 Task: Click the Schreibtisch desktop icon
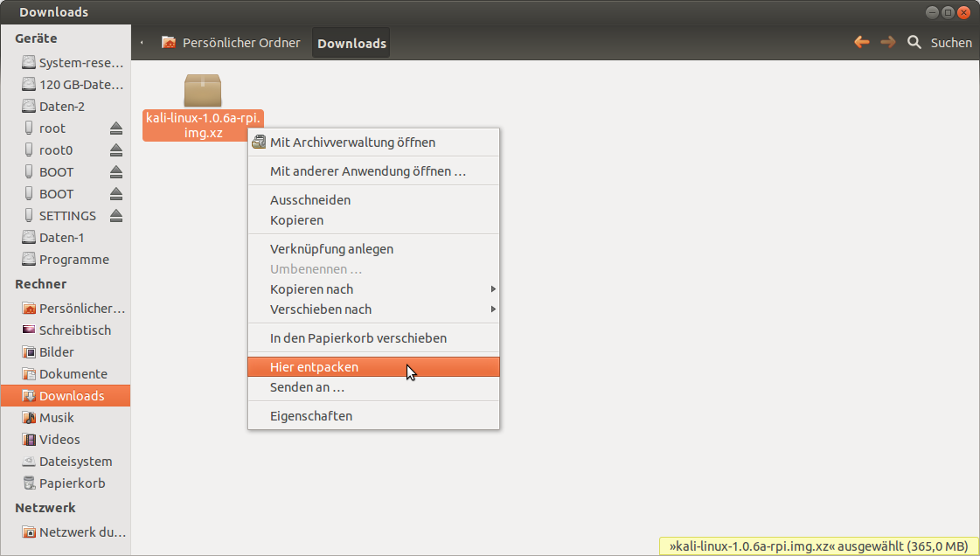click(x=29, y=330)
